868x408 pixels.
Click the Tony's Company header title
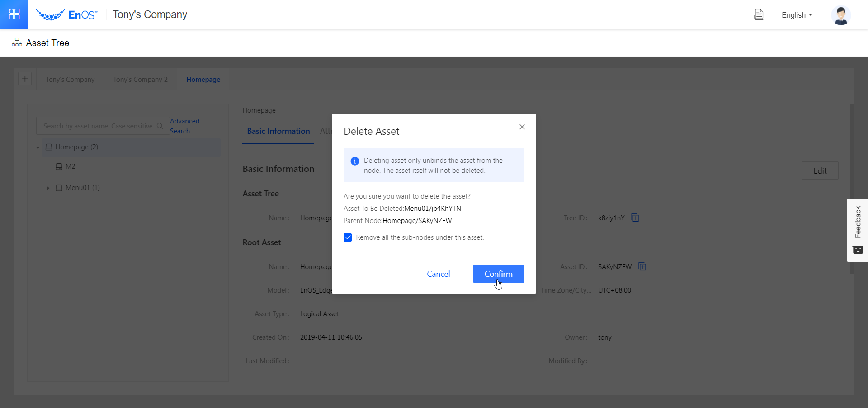coord(150,14)
